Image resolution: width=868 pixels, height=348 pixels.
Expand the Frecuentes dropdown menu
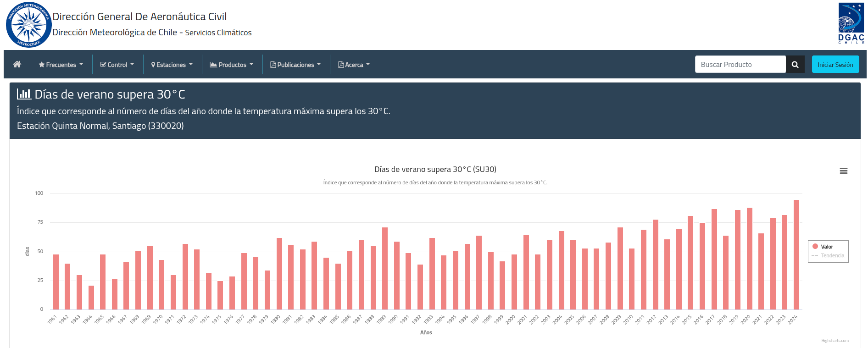61,65
